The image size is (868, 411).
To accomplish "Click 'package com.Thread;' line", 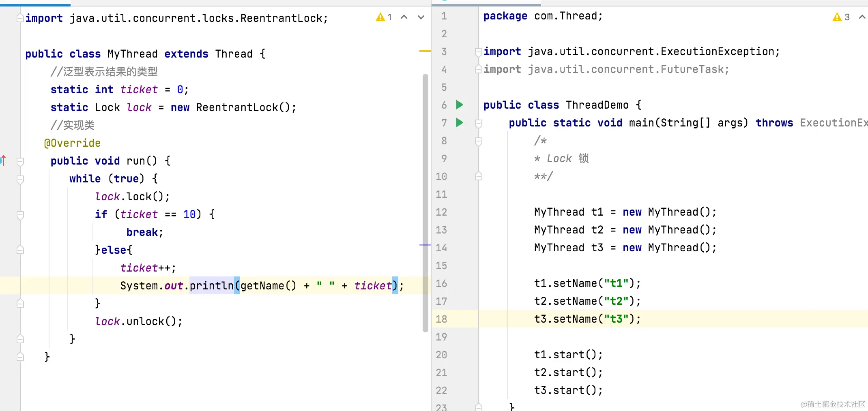I will [x=543, y=16].
